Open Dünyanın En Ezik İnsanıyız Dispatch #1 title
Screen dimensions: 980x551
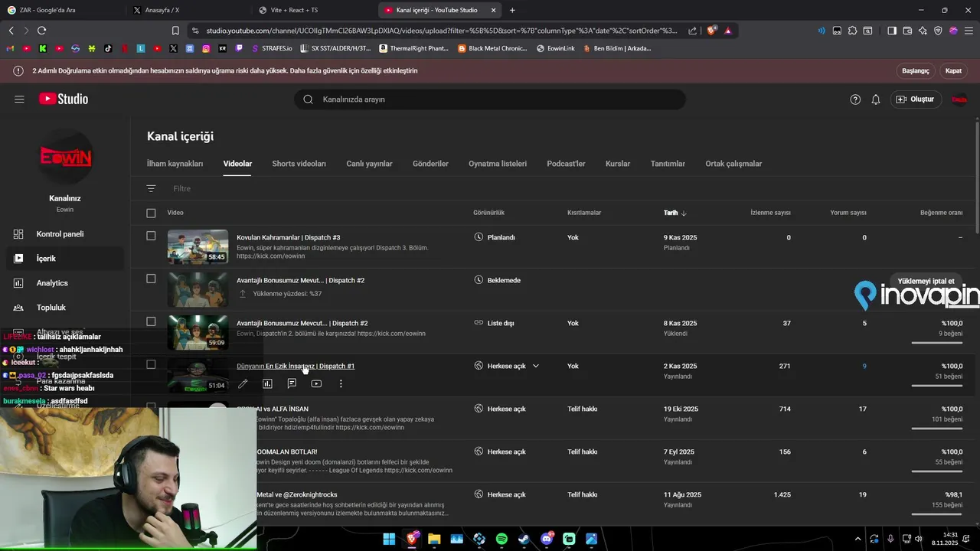click(296, 366)
